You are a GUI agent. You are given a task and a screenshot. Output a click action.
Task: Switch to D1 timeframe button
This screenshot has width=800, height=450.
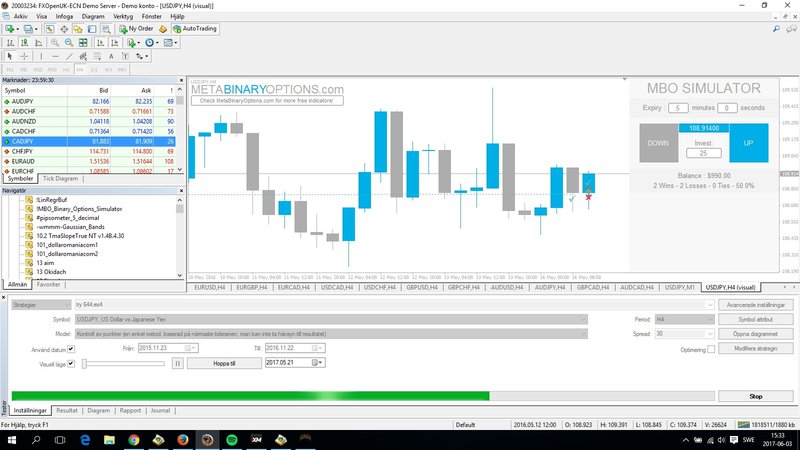click(x=94, y=69)
